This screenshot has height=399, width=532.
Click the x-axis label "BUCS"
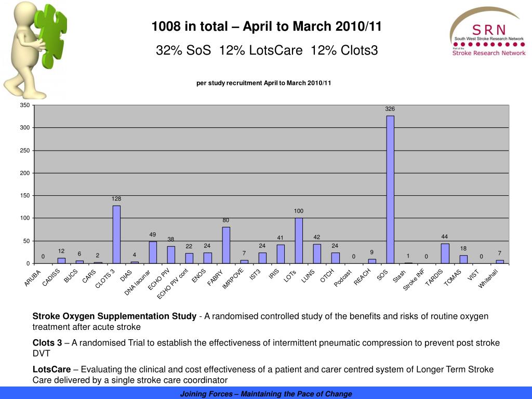click(71, 276)
